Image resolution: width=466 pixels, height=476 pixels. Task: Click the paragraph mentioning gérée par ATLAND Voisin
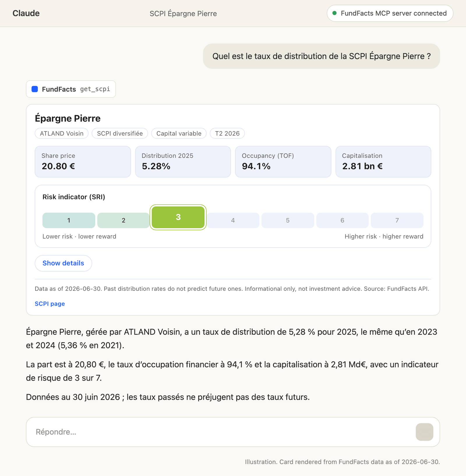tap(232, 339)
